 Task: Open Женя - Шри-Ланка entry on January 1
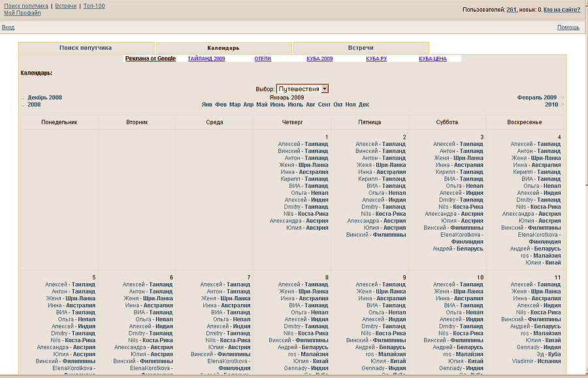304,165
